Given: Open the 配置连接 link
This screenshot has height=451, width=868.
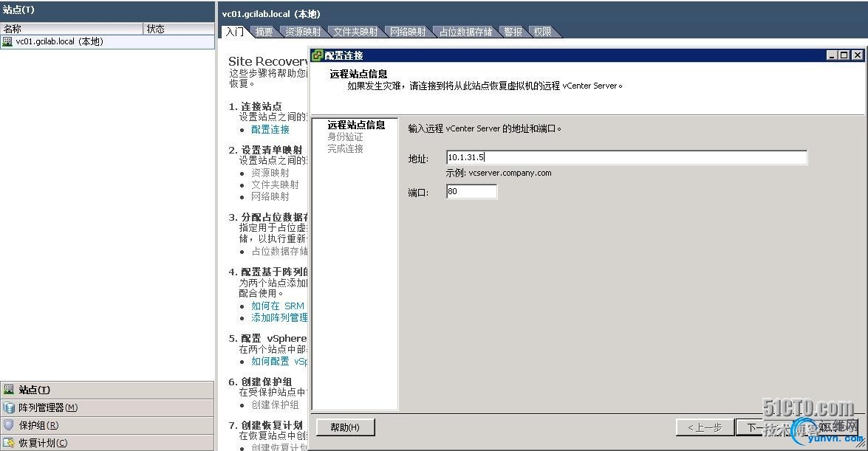Looking at the screenshot, I should pos(270,129).
